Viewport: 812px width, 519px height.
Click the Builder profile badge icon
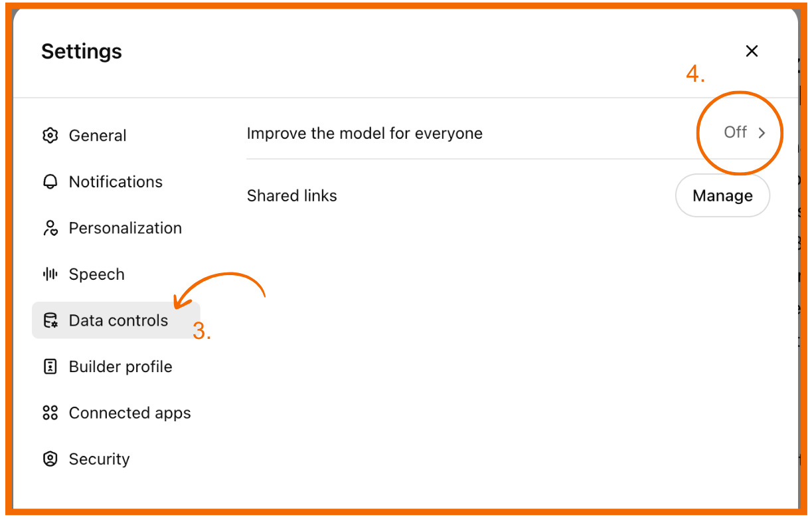pyautogui.click(x=50, y=367)
